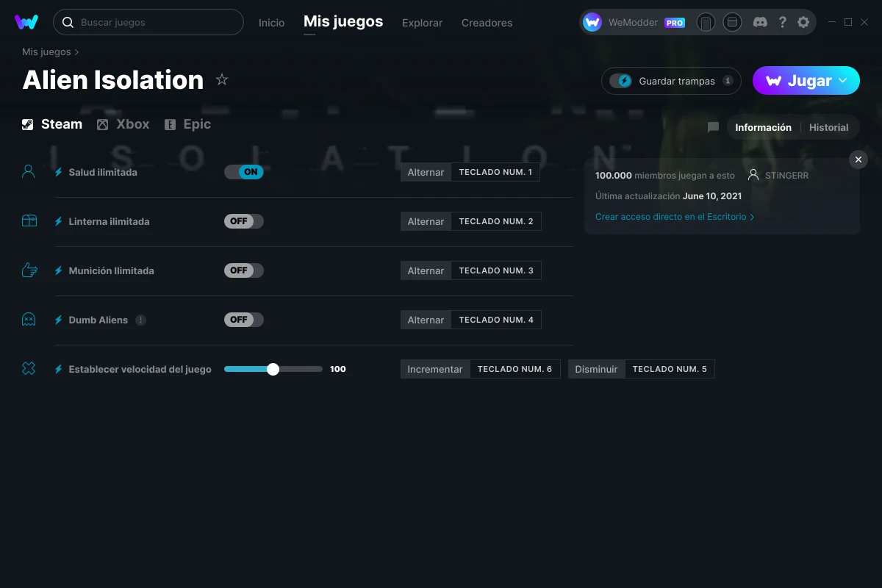Open the TECLADO NUM. 6 increase hotkey selector

click(514, 369)
